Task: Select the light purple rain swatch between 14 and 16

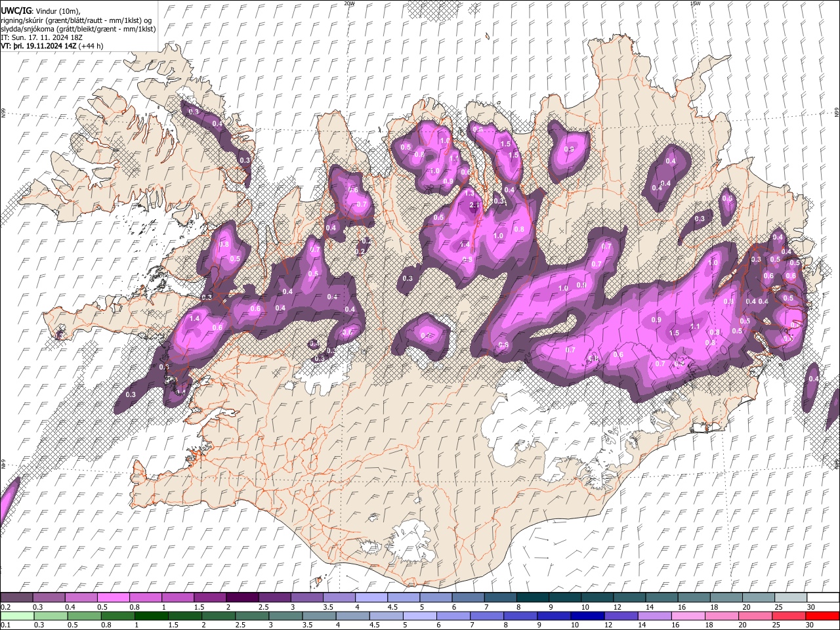Action: pyautogui.click(x=654, y=616)
